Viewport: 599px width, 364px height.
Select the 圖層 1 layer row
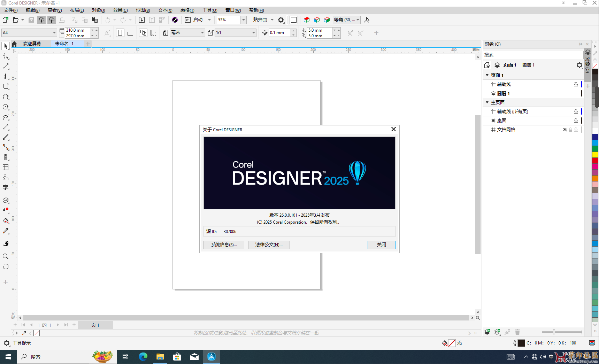tap(532, 93)
